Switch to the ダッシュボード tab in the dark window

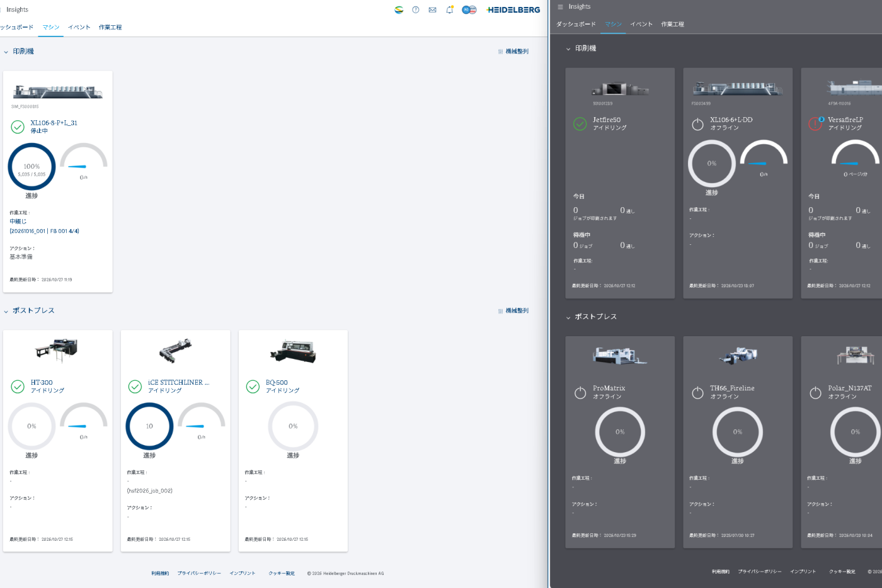(x=576, y=25)
